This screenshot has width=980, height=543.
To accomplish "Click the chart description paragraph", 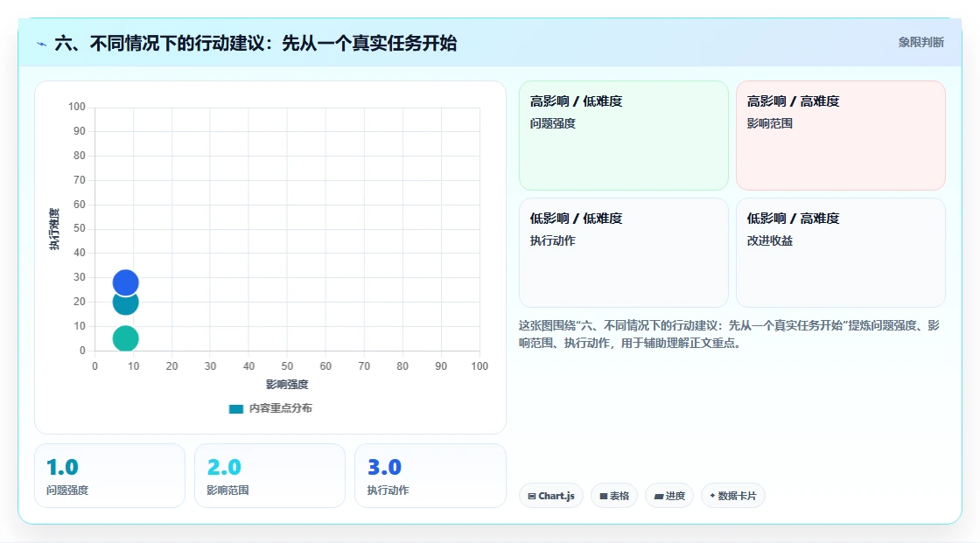I will (x=730, y=334).
